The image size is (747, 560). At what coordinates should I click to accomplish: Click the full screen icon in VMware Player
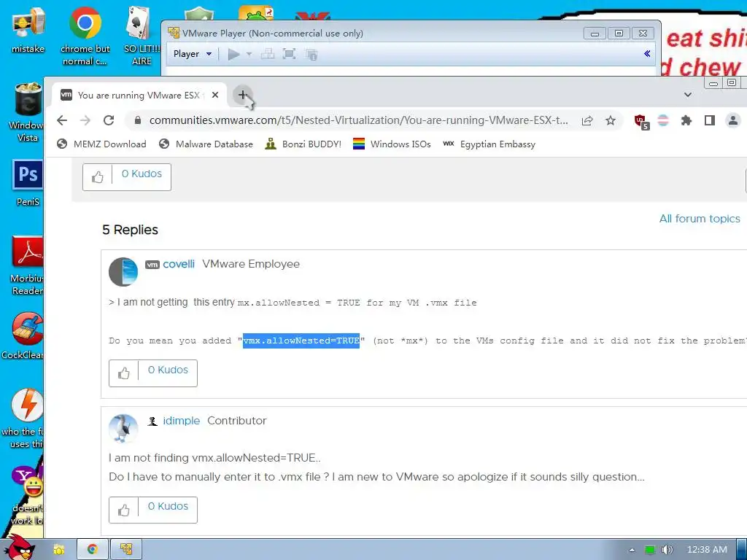pos(289,54)
